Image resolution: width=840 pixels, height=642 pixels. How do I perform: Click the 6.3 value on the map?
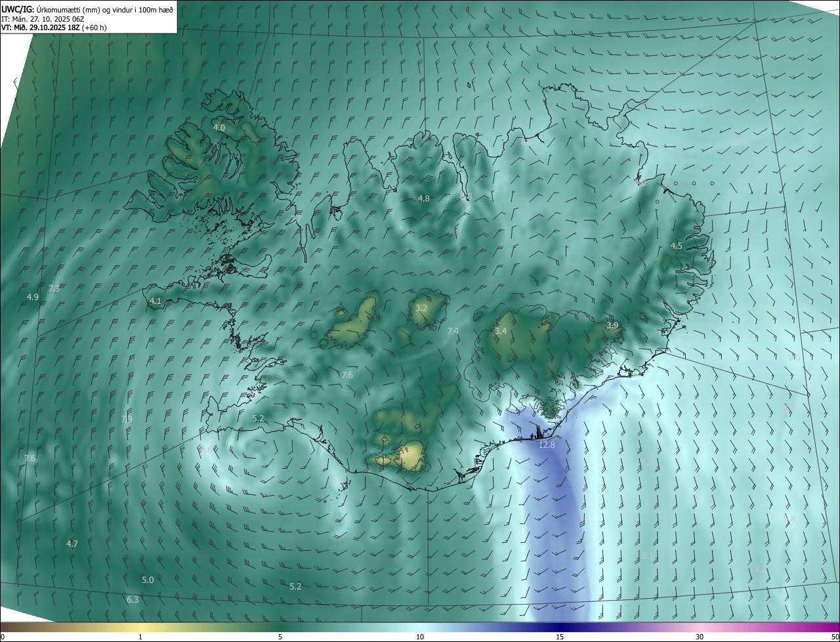pyautogui.click(x=133, y=599)
